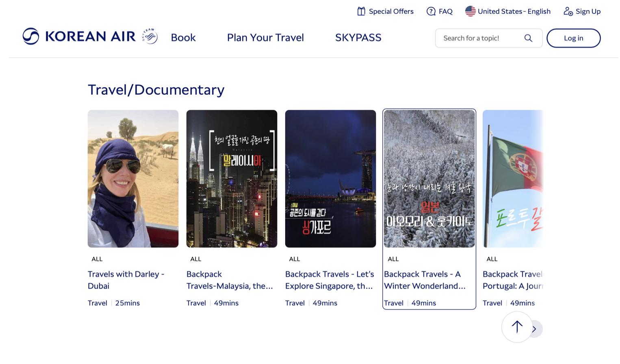Image resolution: width=620 pixels, height=364 pixels.
Task: Open the Book menu
Action: pos(183,38)
